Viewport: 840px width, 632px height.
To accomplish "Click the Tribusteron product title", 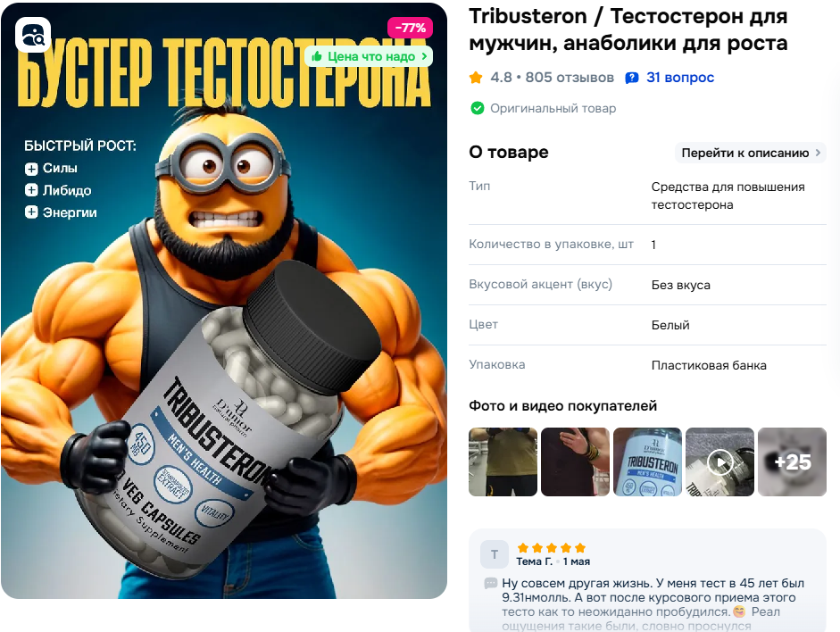I will [628, 29].
